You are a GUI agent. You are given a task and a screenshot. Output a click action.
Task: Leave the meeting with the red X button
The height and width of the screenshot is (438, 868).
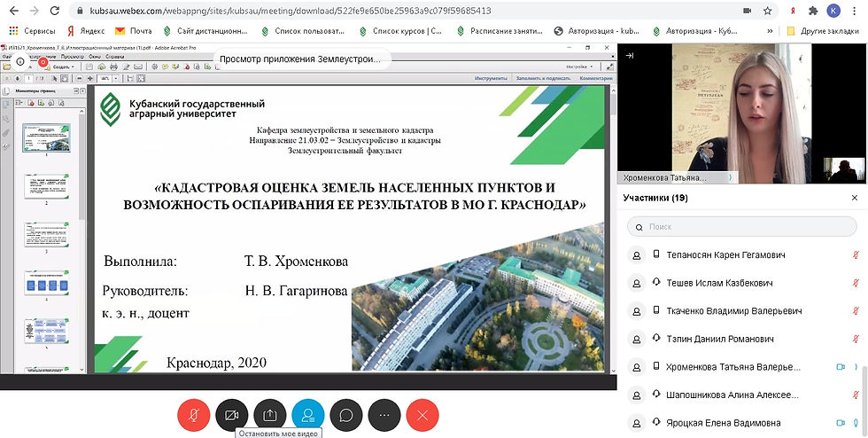(x=422, y=414)
